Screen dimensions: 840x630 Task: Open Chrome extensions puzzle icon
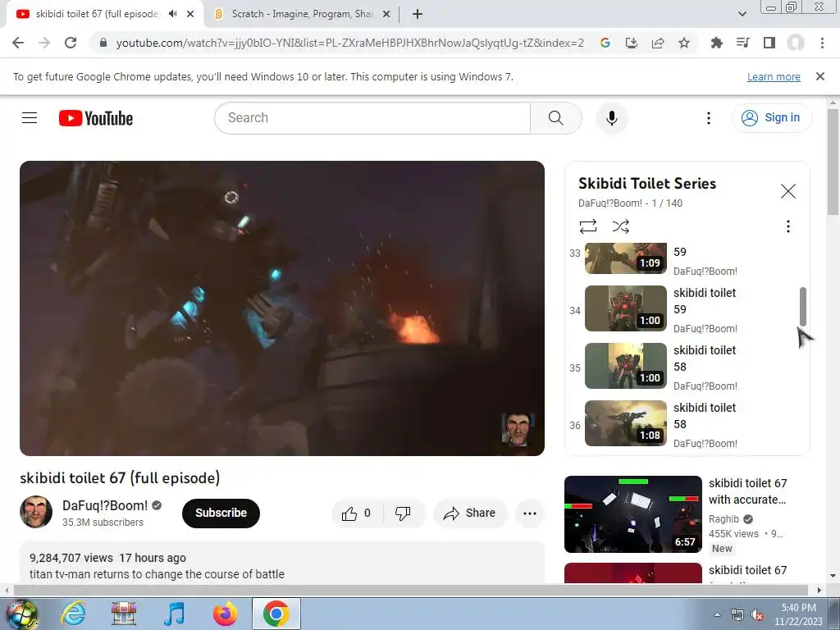(x=716, y=43)
